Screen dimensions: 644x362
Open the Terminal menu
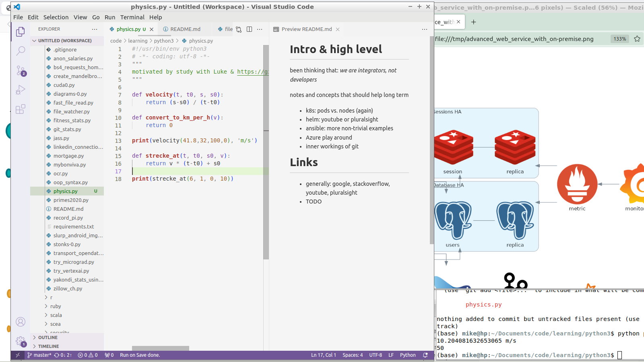click(132, 17)
